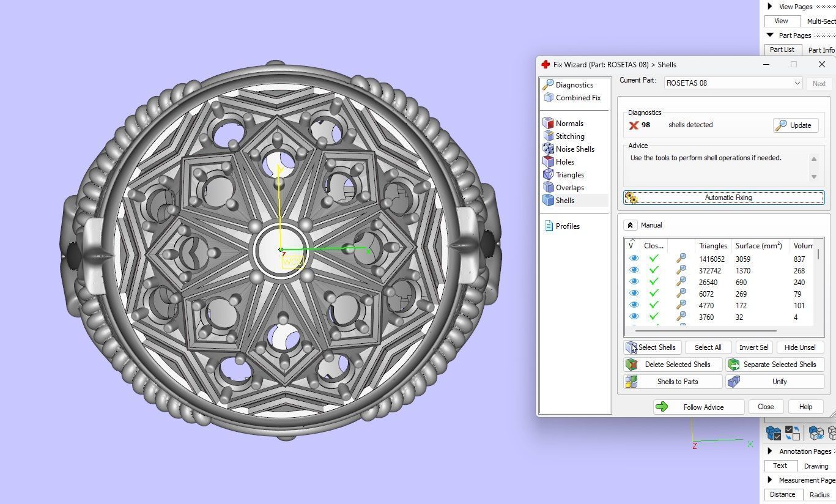
Task: Click Update diagnostics button
Action: pos(796,125)
